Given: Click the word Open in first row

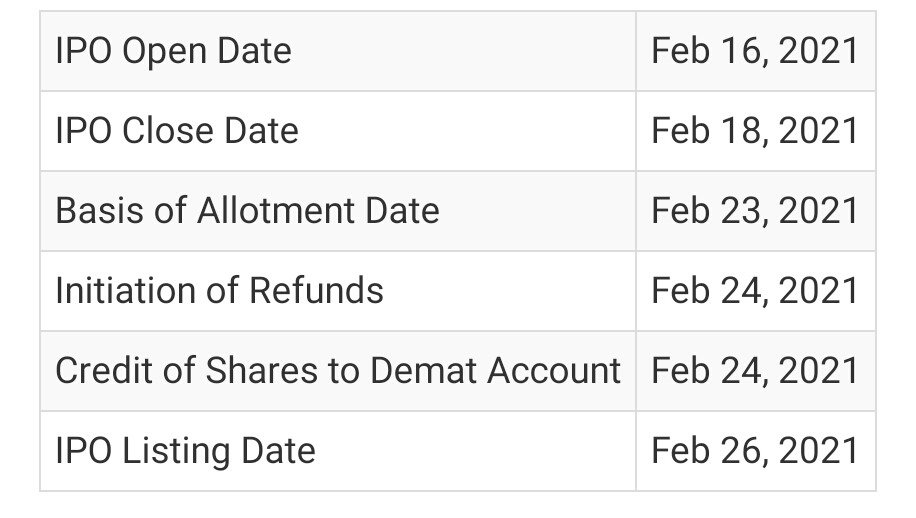Looking at the screenshot, I should [x=165, y=51].
